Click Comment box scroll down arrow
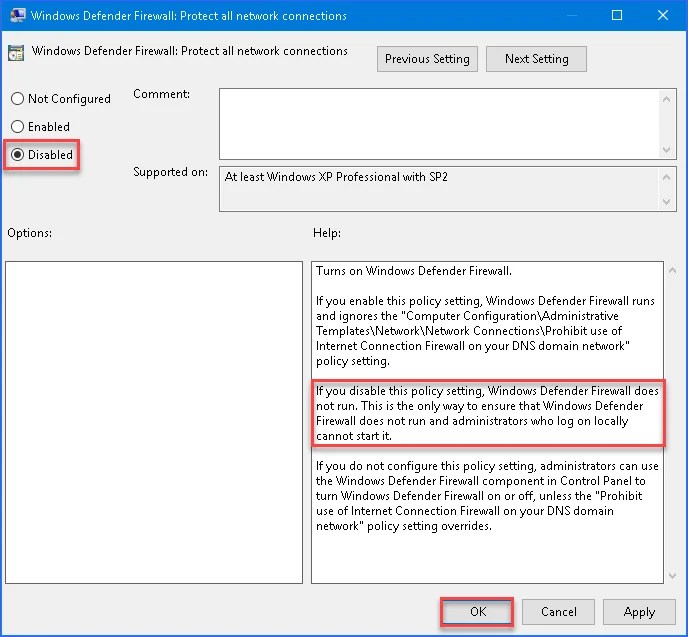This screenshot has height=637, width=688. click(x=666, y=150)
